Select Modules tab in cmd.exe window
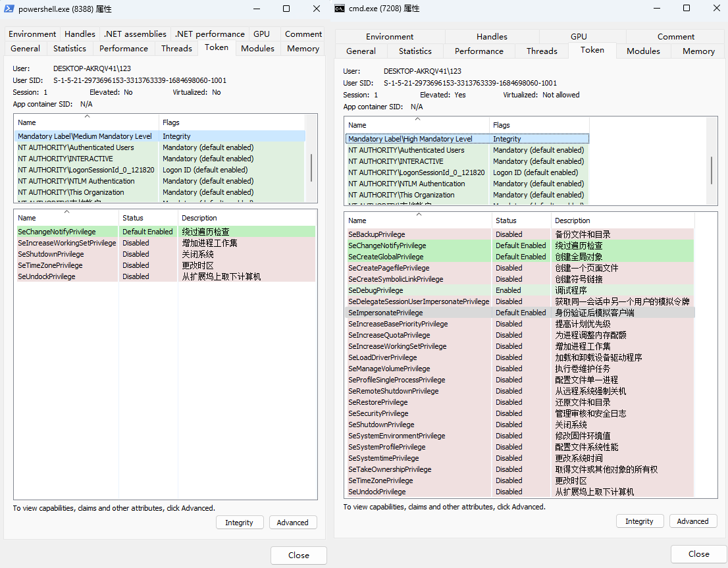The height and width of the screenshot is (568, 728). coord(643,51)
